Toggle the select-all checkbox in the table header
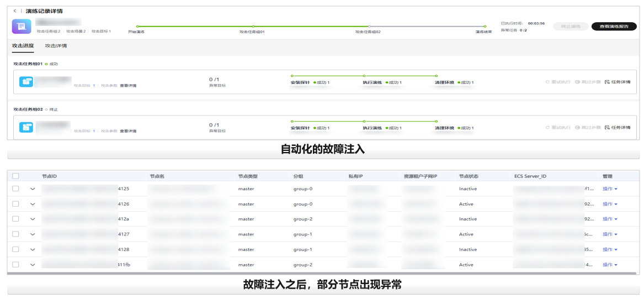644x299 pixels. [15, 176]
